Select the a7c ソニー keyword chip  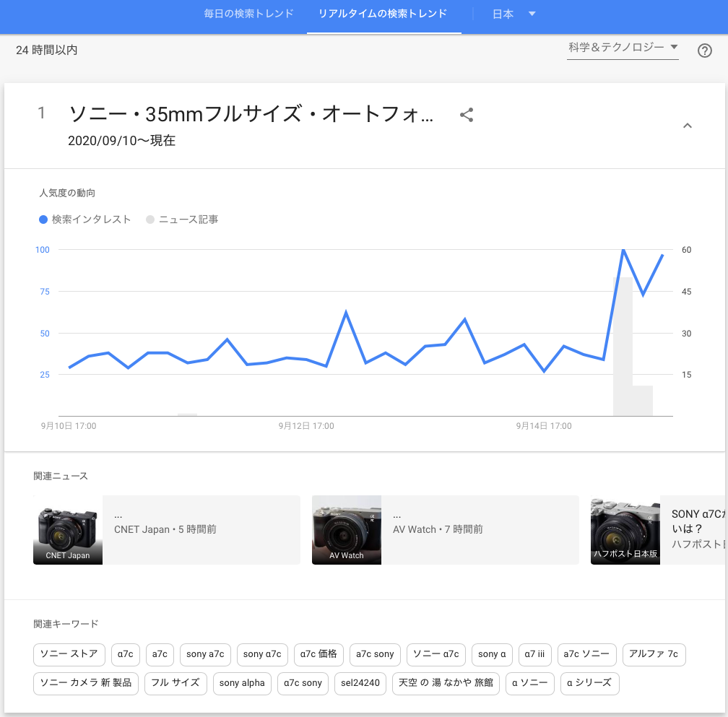click(x=587, y=654)
